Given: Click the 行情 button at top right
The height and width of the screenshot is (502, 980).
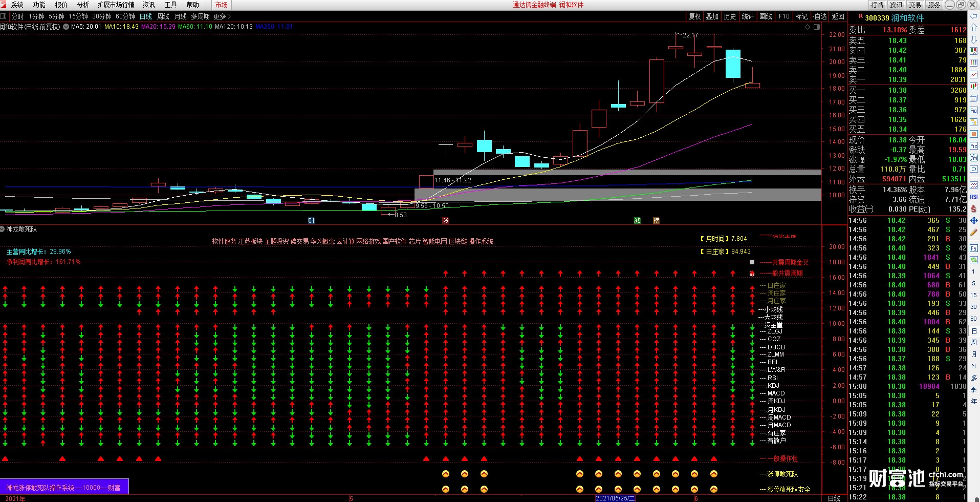Looking at the screenshot, I should pyautogui.click(x=878, y=5).
